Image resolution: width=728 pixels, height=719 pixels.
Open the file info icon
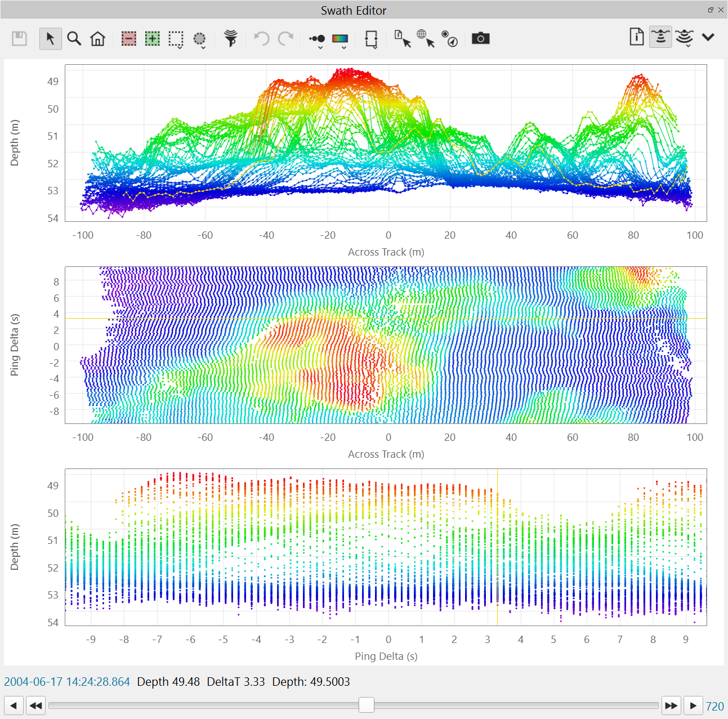point(636,37)
